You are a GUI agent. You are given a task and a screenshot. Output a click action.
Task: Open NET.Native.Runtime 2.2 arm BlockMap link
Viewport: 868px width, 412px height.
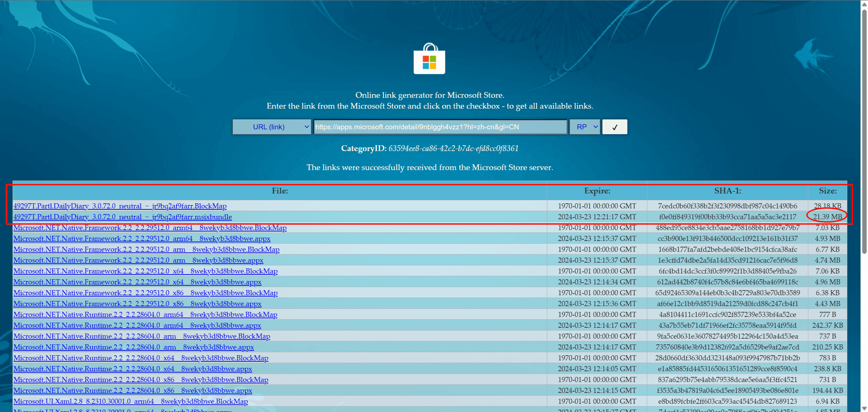pyautogui.click(x=142, y=336)
